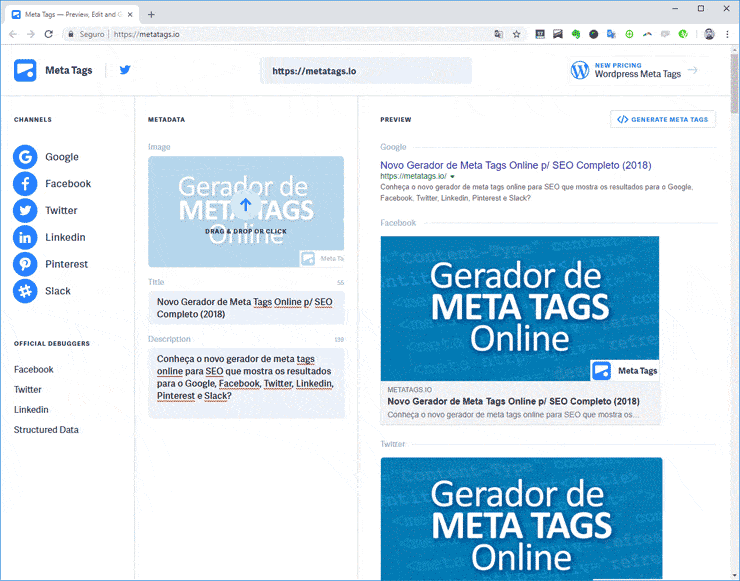740x581 pixels.
Task: Click the Pinterest channel label
Action: 67,264
